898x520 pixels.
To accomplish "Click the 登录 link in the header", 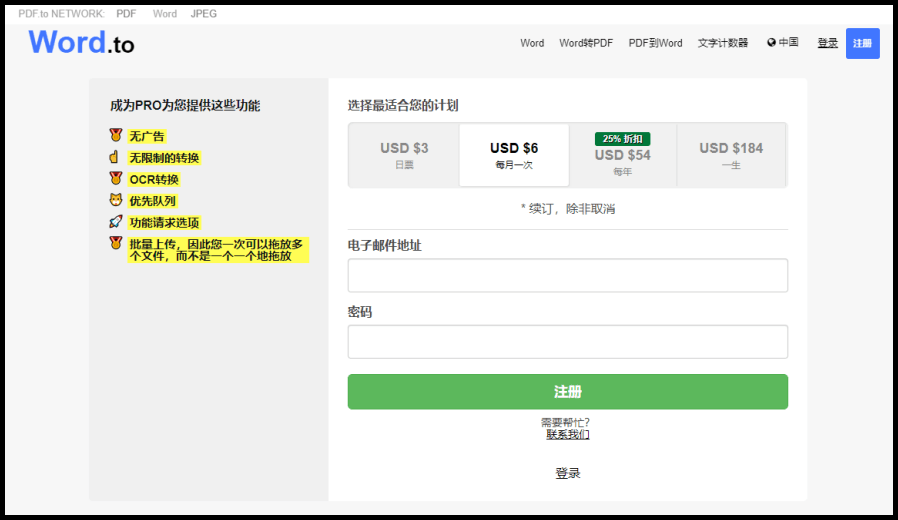I will (x=828, y=43).
